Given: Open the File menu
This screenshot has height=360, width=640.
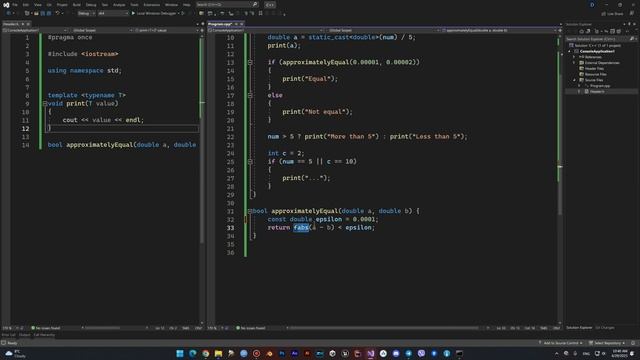Looking at the screenshot, I should pos(15,4).
